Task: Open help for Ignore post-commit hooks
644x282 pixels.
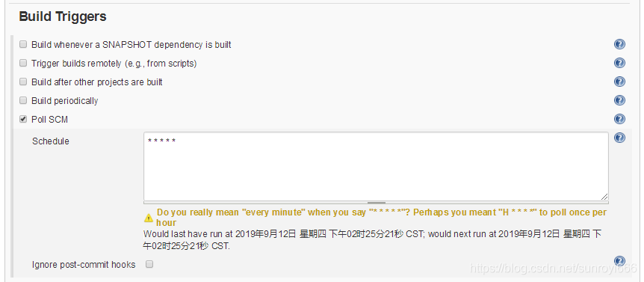Action: tap(619, 261)
